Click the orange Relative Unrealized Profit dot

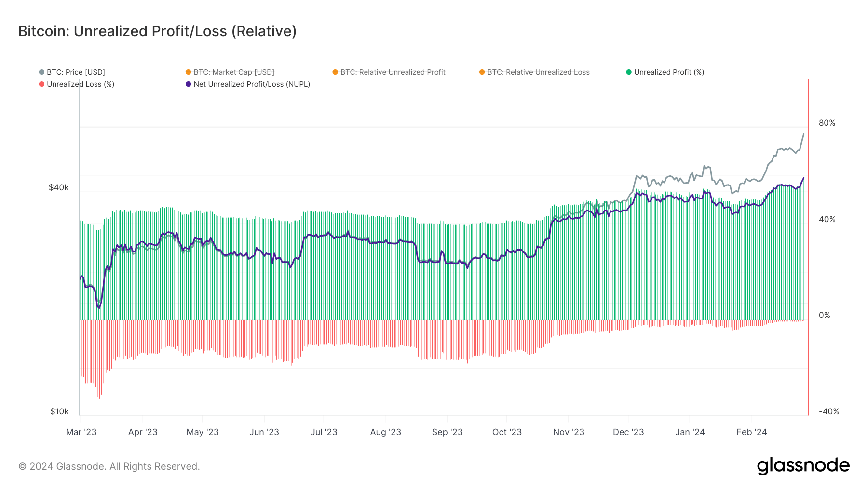point(335,72)
